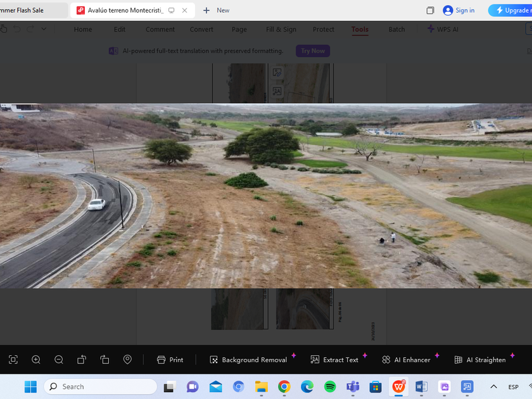Click the image edit floating icon
Image resolution: width=532 pixels, height=399 pixels.
pos(277,73)
